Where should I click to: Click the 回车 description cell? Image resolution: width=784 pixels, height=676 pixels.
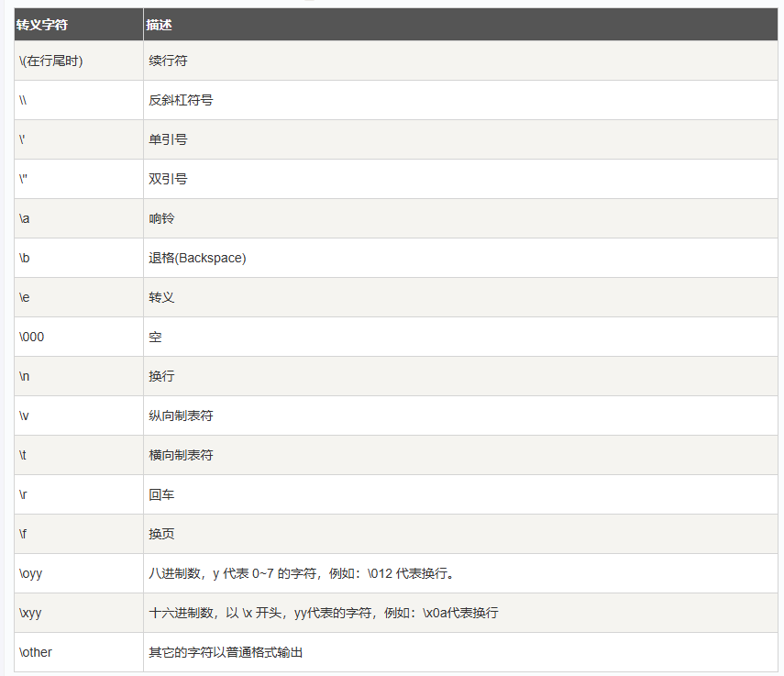coord(161,494)
